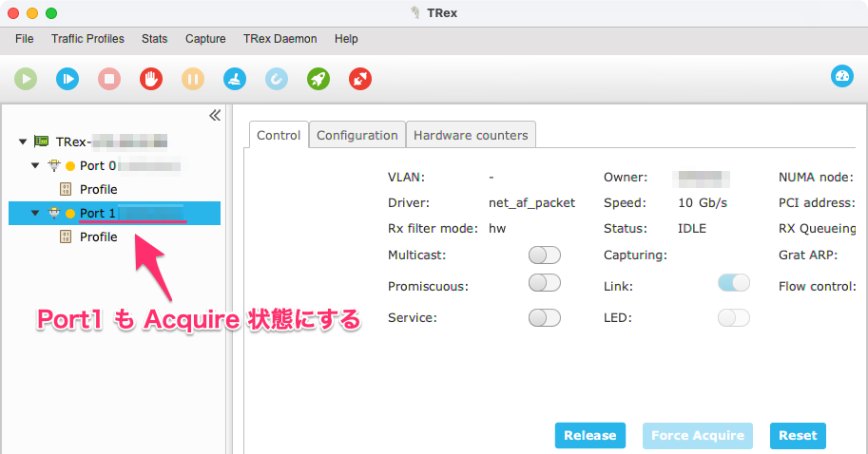Image resolution: width=868 pixels, height=454 pixels.
Task: Select the Profile row under Port 0
Action: pyautogui.click(x=115, y=190)
